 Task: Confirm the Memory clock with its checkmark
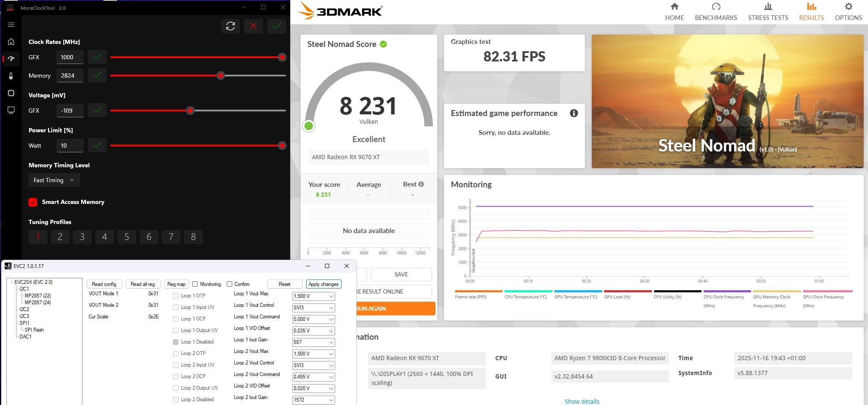pos(97,76)
